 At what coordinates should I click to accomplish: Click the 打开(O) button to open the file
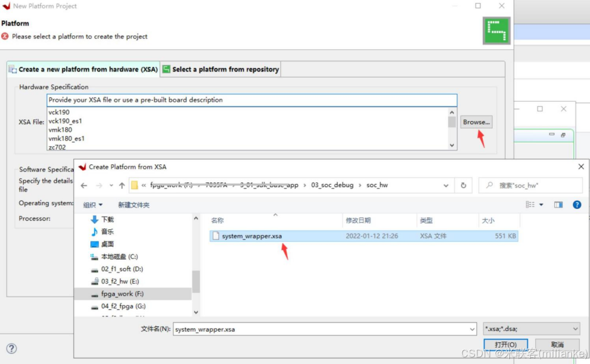point(506,345)
